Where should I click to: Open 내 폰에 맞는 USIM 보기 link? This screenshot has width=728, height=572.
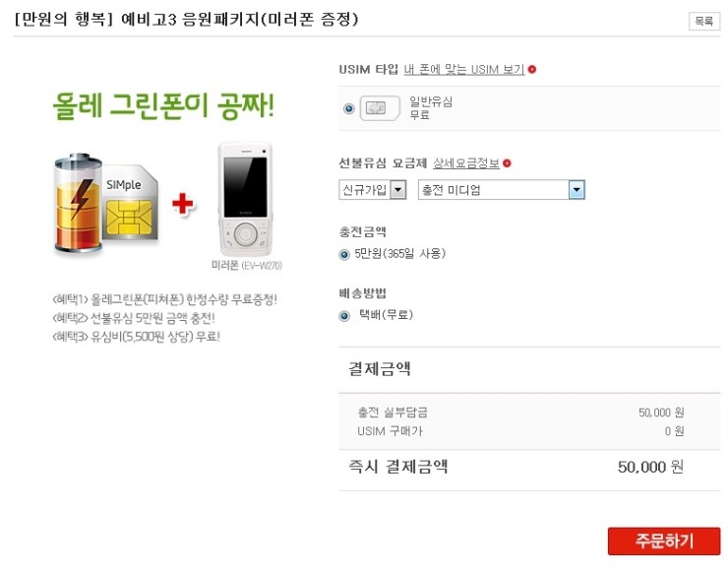pos(463,69)
